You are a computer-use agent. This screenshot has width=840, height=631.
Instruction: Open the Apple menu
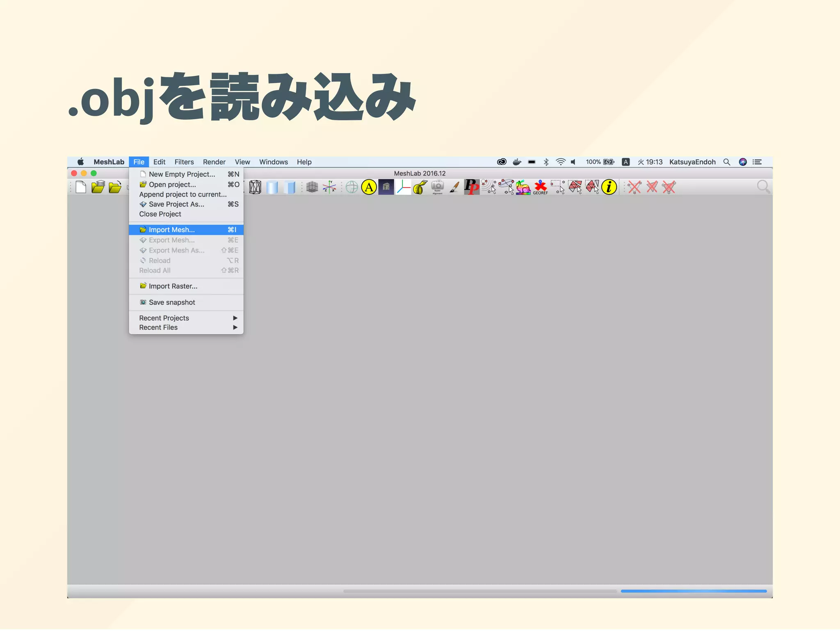tap(81, 162)
